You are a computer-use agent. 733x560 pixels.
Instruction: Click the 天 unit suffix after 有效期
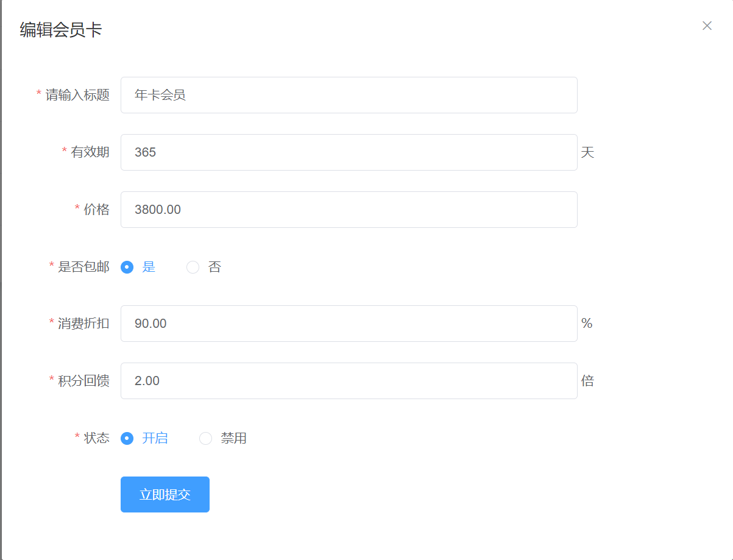click(587, 152)
